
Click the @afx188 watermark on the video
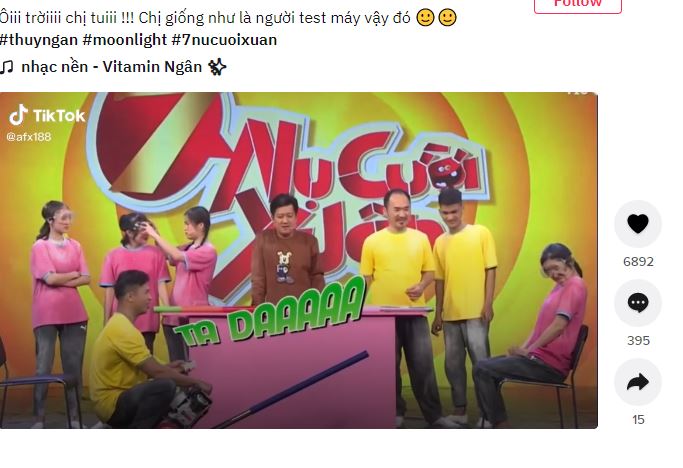[x=29, y=137]
